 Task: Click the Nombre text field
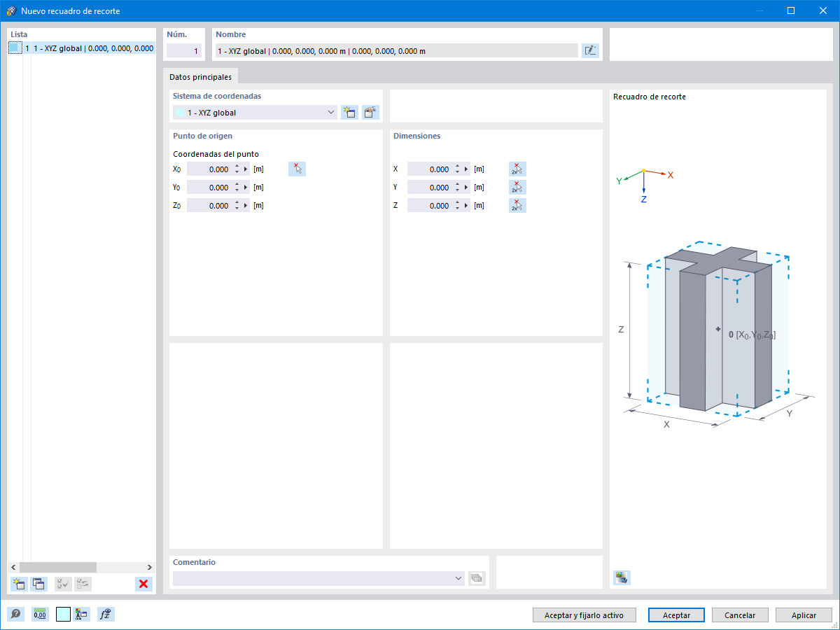click(x=396, y=50)
